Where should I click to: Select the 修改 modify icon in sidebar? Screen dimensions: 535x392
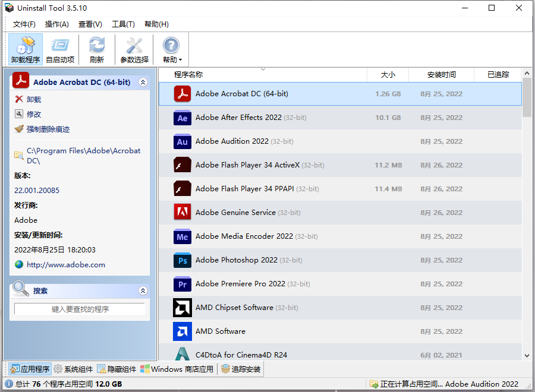click(19, 114)
